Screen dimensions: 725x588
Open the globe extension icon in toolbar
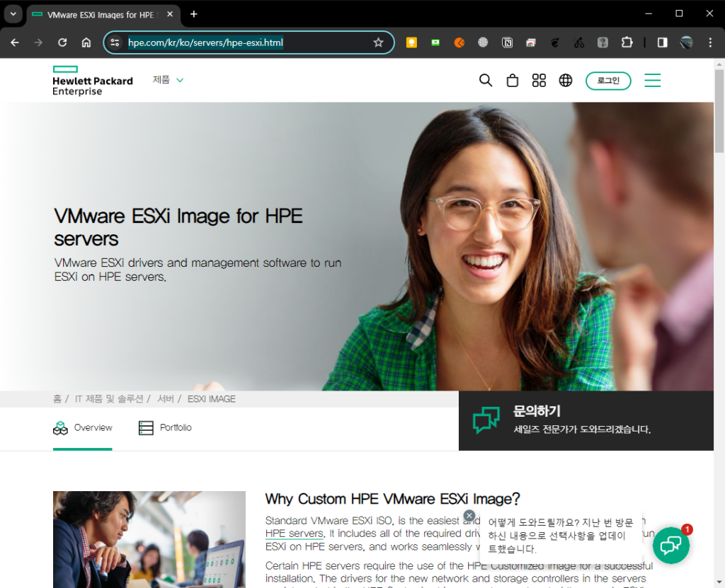483,42
